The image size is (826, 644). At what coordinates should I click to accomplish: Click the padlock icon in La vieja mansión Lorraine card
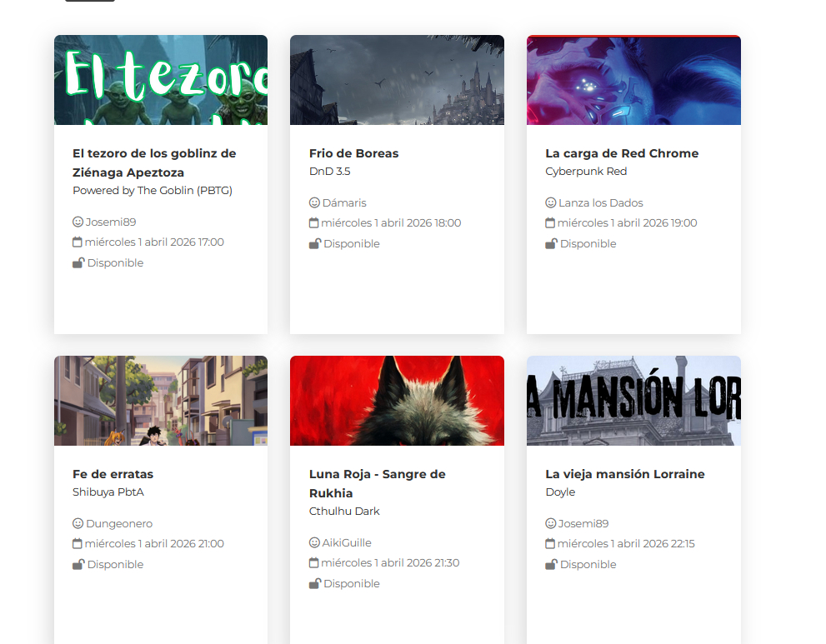click(550, 565)
